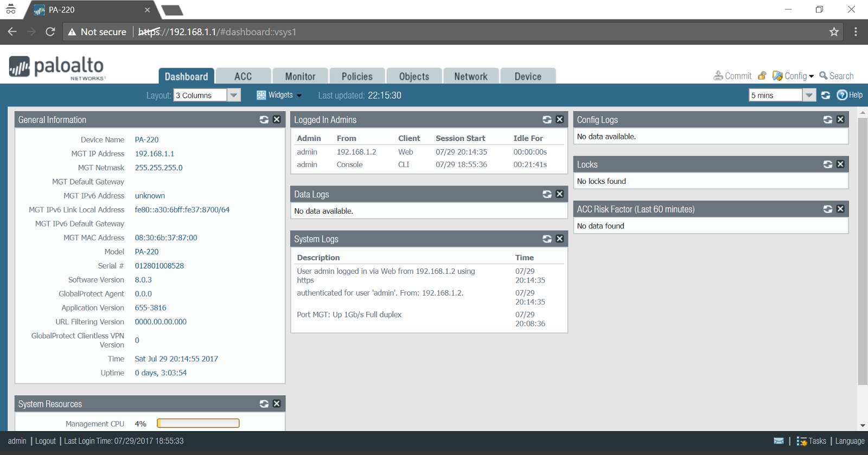The width and height of the screenshot is (868, 455).
Task: Go to the Network tab
Action: (471, 76)
